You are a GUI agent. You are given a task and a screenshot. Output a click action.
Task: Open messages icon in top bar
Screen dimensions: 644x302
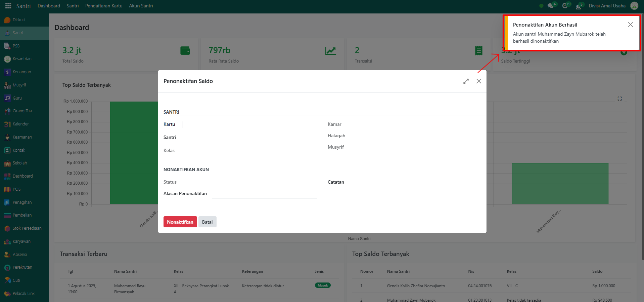tap(550, 6)
